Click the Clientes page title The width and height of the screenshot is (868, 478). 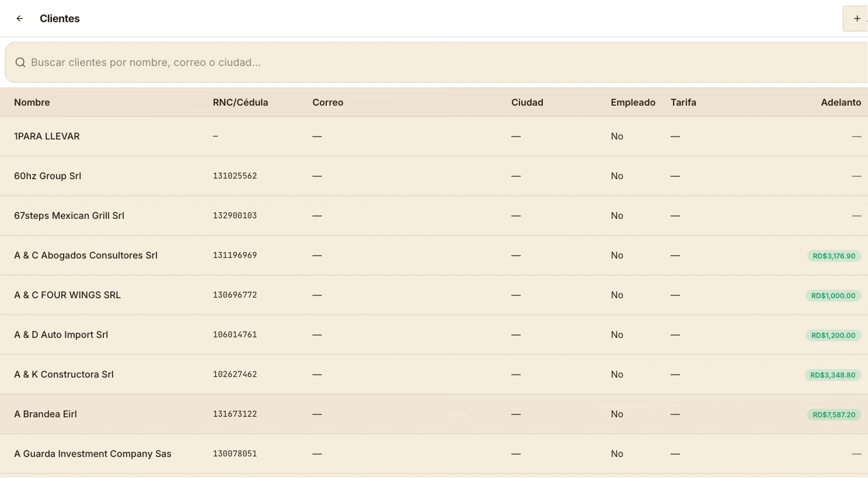click(60, 19)
